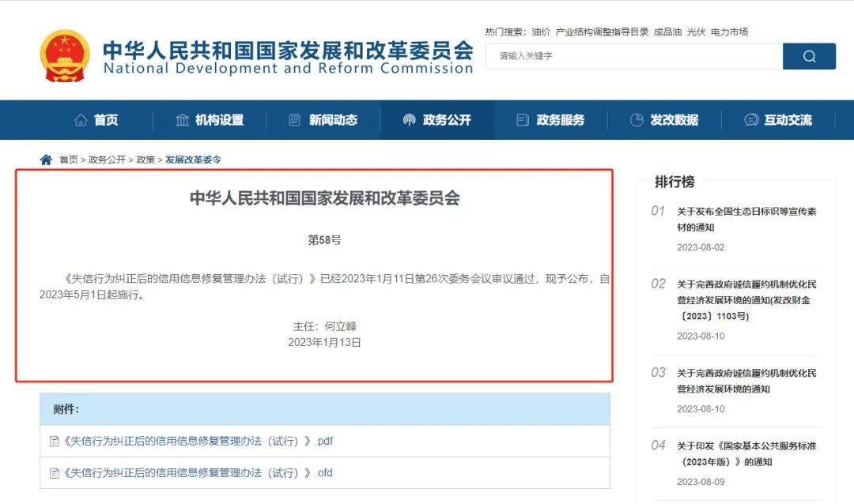Click breadcrumb link 政策
The image size is (854, 504).
pos(145,160)
